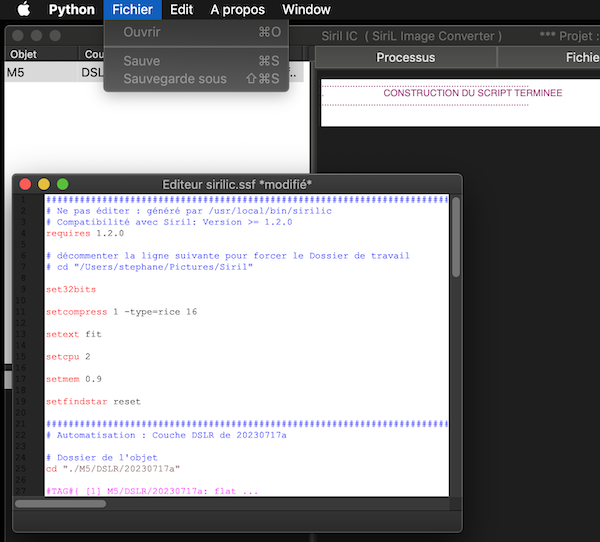Open the Edit menu

181,9
